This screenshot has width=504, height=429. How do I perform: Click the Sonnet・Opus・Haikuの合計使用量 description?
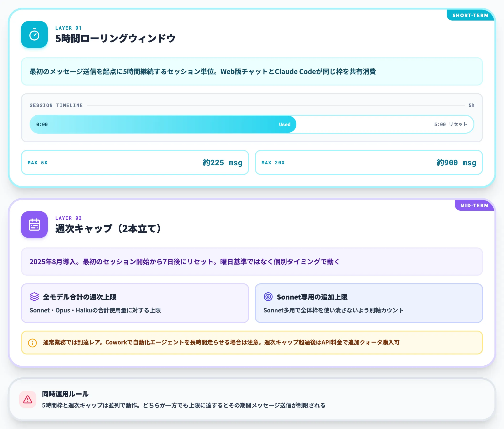(x=95, y=310)
